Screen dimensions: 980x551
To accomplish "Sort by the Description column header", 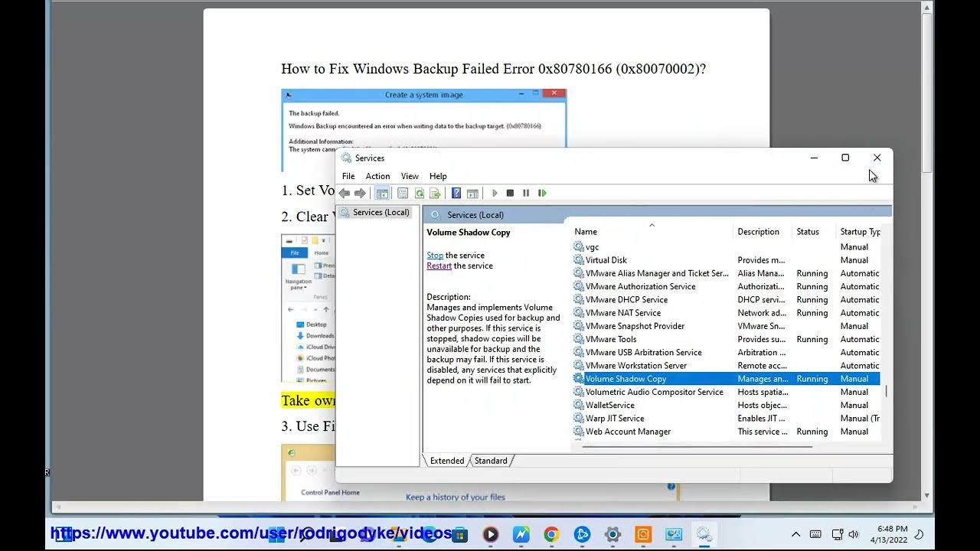I will point(758,232).
